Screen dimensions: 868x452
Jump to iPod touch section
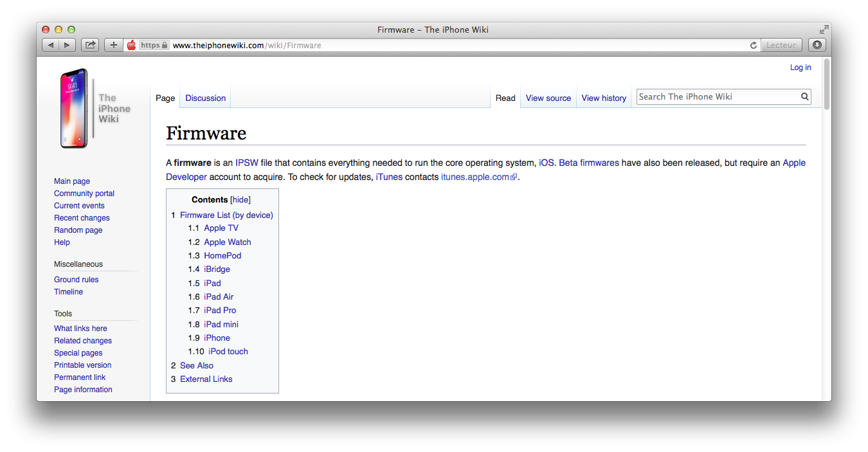click(228, 352)
